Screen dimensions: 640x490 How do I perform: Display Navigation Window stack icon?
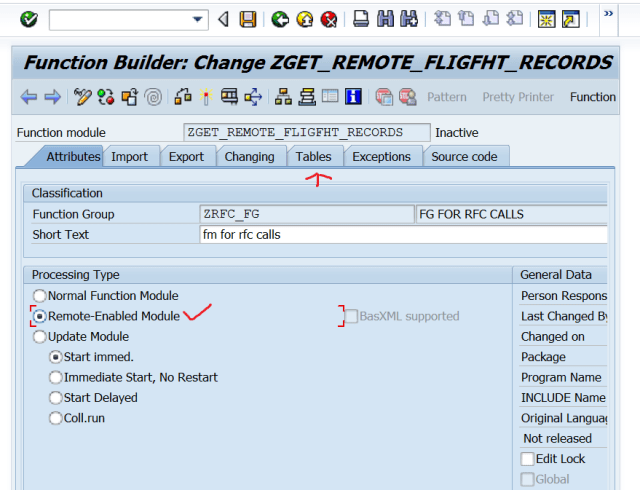307,97
